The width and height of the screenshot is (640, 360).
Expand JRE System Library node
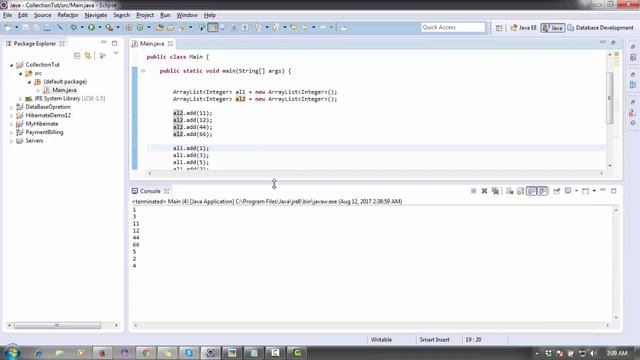tap(20, 99)
